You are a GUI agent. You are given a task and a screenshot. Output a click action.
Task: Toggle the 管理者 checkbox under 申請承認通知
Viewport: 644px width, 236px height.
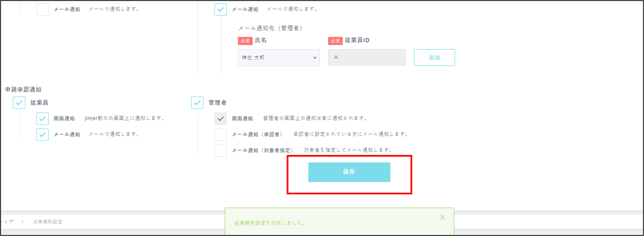[197, 103]
